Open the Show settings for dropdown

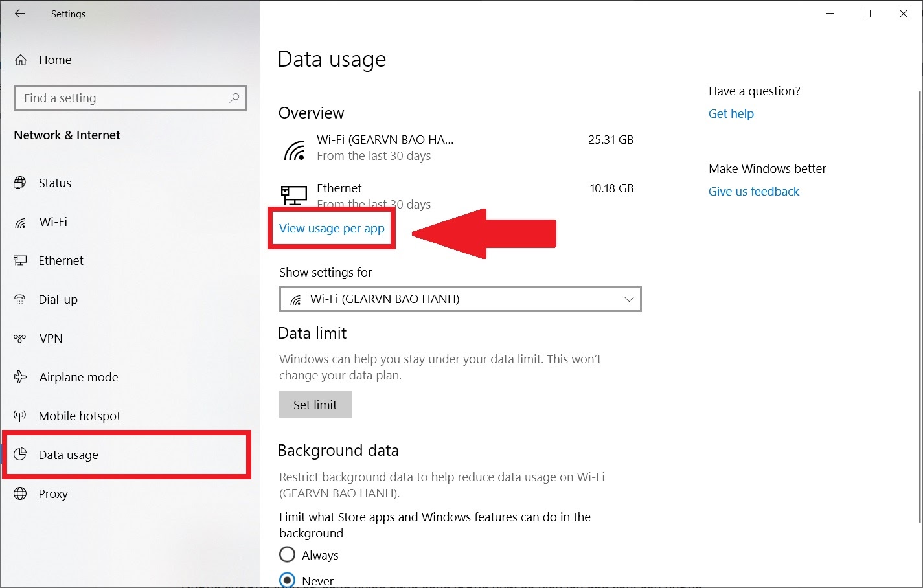[x=461, y=299]
